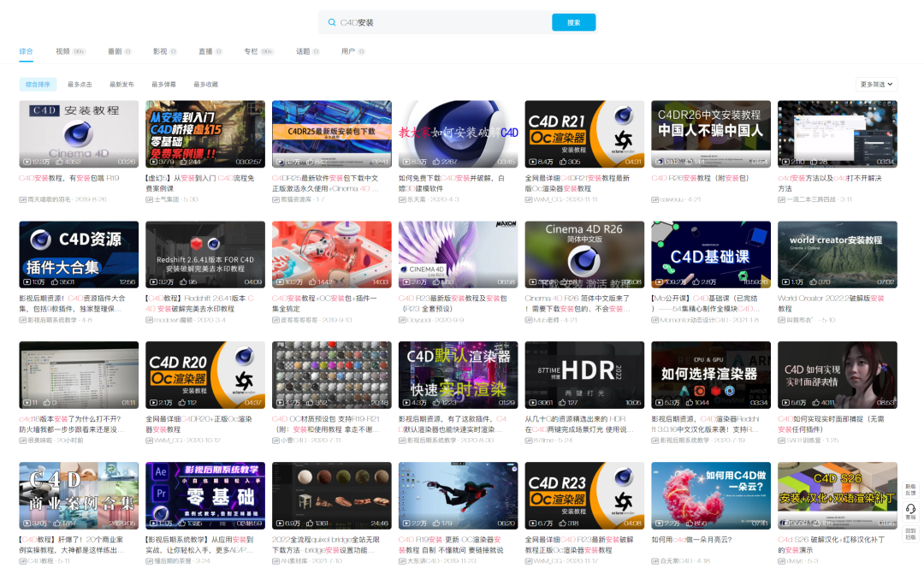This screenshot has height=574, width=924.
Task: Click the like icon on 如何选择渲染器 thumbnail
Action: [689, 403]
